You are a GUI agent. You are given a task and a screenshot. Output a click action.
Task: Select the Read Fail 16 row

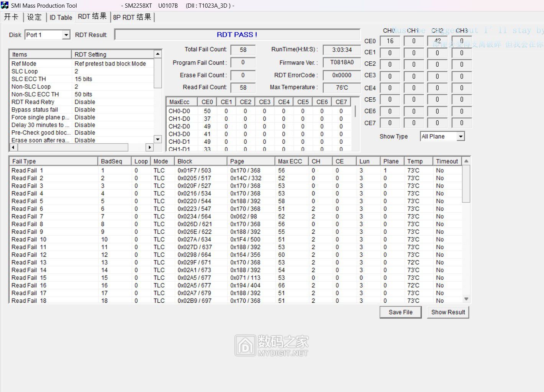(236, 285)
